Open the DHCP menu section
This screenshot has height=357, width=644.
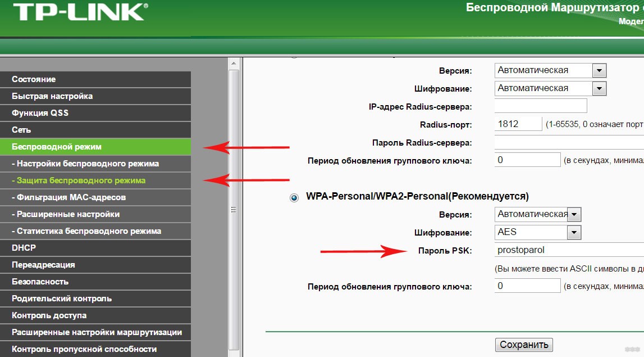coord(95,247)
